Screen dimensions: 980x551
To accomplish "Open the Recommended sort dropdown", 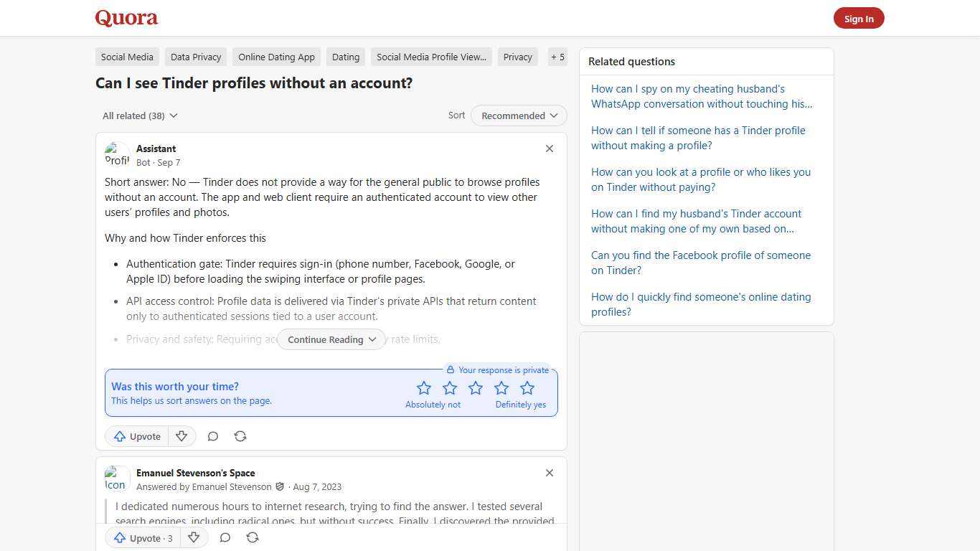I will tap(518, 116).
